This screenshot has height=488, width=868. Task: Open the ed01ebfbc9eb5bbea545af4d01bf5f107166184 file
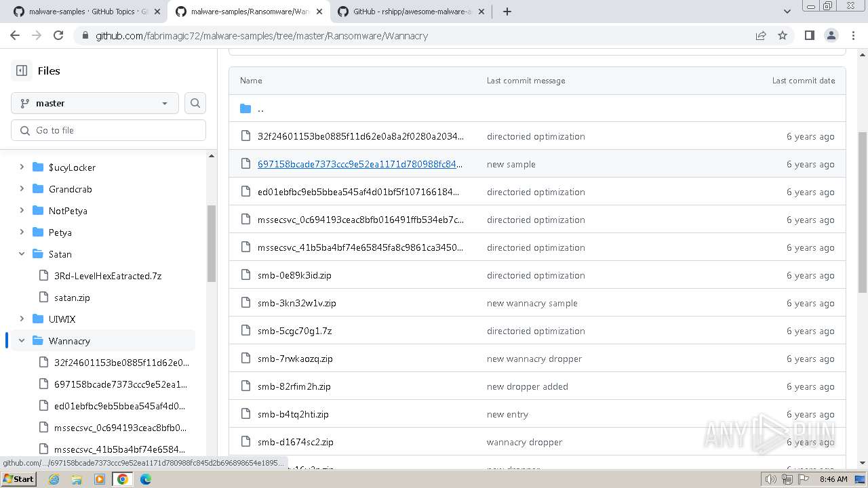(359, 192)
